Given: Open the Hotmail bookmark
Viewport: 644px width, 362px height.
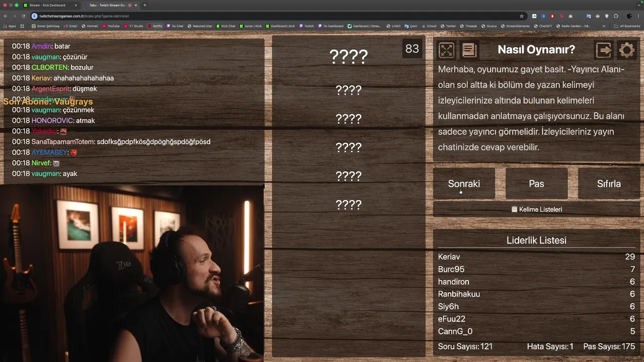Looking at the screenshot, I should coord(90,26).
